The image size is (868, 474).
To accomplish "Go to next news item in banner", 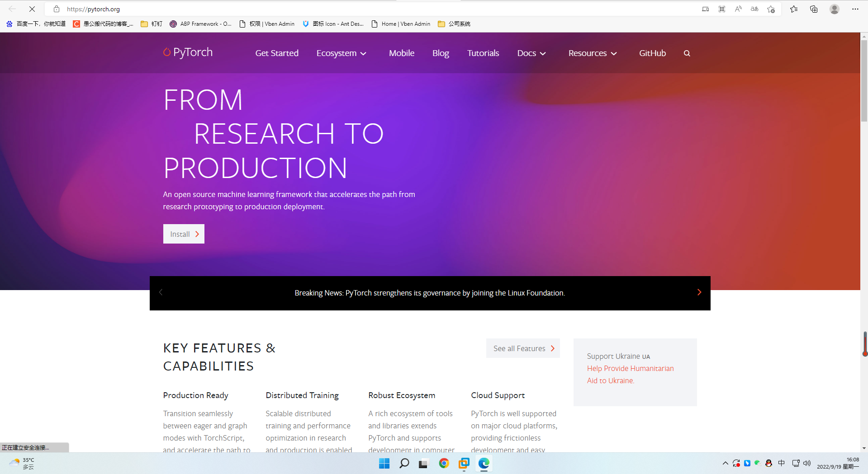I will click(699, 292).
